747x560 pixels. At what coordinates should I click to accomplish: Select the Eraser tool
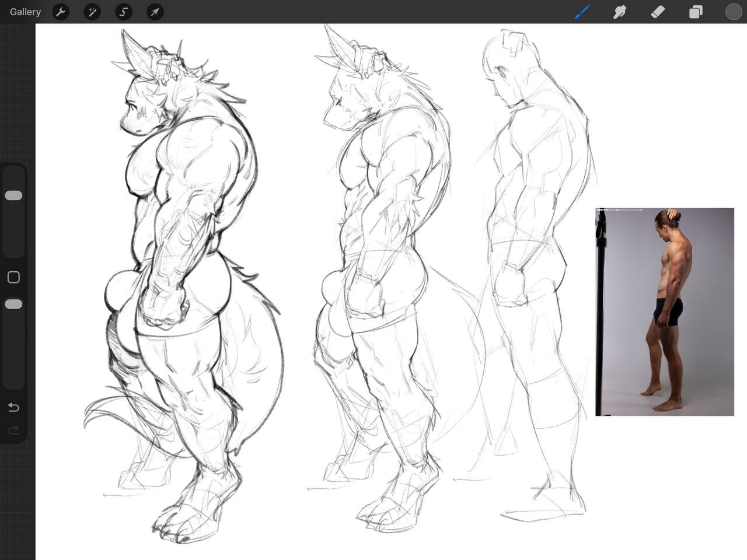658,12
